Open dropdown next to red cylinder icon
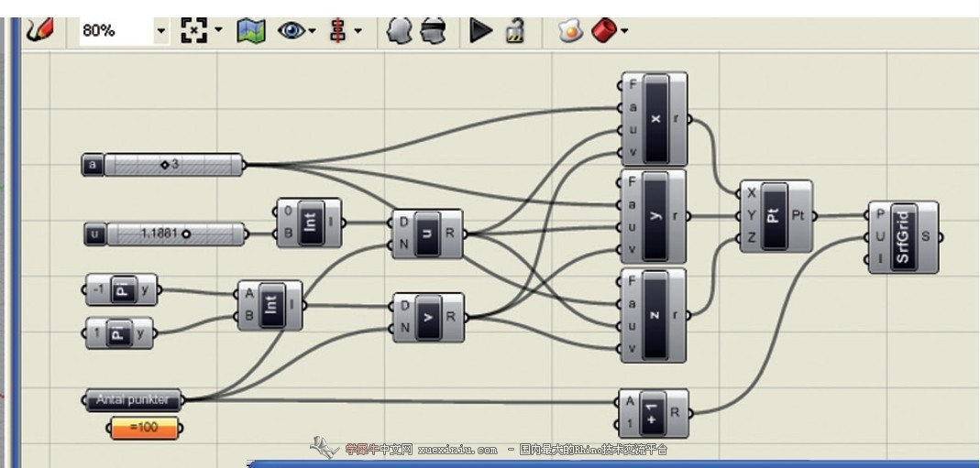980x468 pixels. [x=623, y=30]
